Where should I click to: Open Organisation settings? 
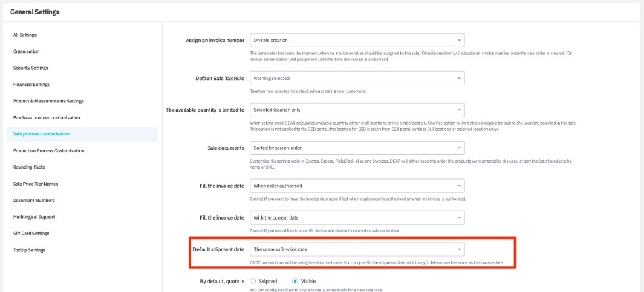click(x=26, y=51)
